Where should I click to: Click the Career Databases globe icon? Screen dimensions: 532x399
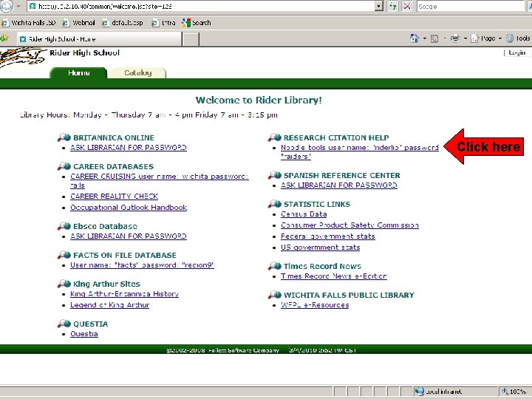coord(64,166)
